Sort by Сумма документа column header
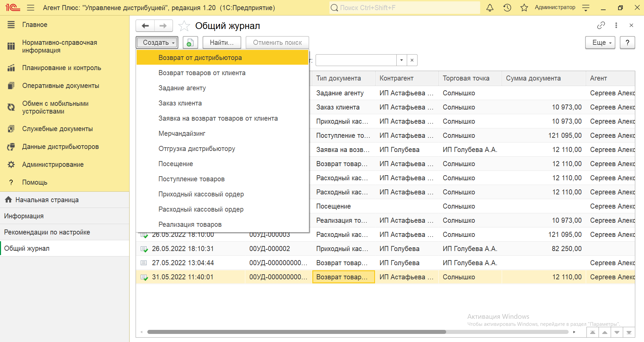The width and height of the screenshot is (644, 342). click(x=533, y=78)
